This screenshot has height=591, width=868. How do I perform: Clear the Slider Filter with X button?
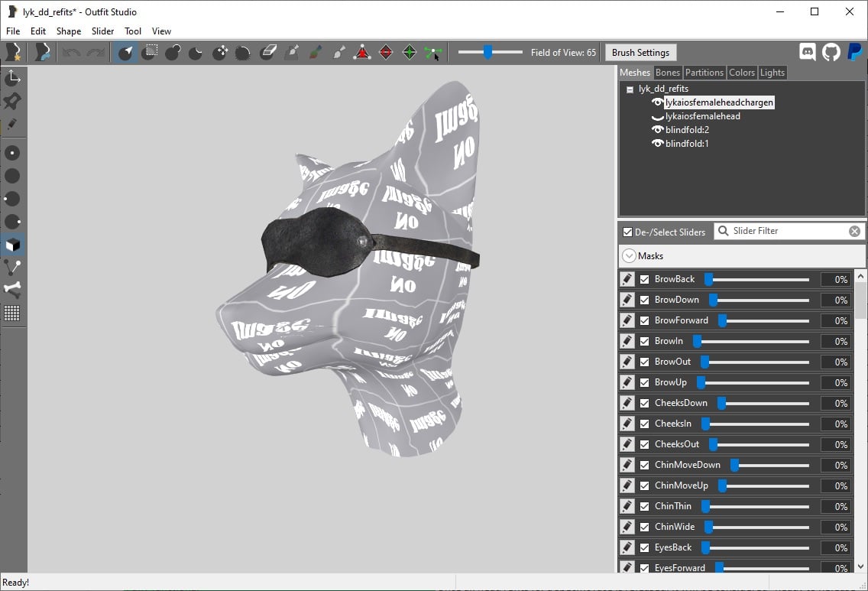[x=855, y=232]
